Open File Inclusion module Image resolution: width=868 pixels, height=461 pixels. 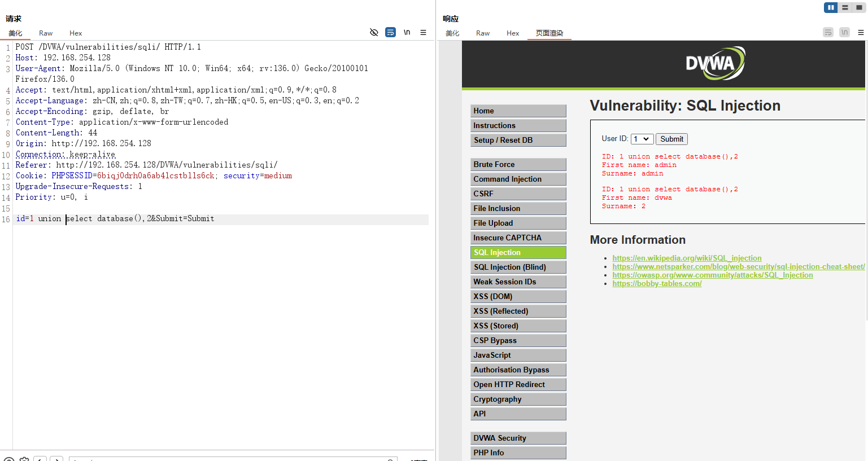[518, 208]
